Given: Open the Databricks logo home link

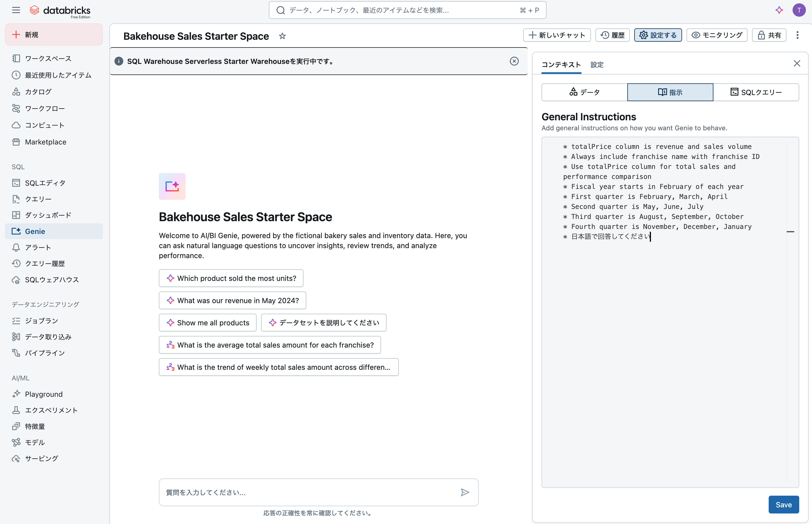Looking at the screenshot, I should coord(60,11).
